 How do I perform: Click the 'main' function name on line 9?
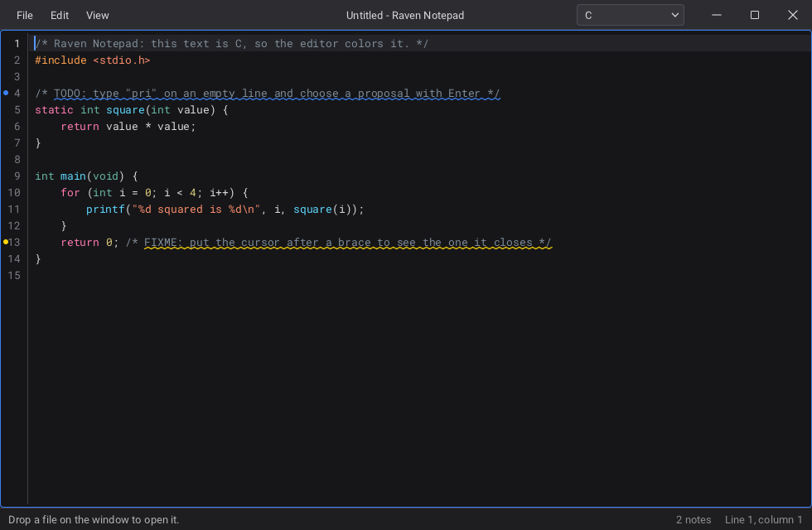(73, 176)
